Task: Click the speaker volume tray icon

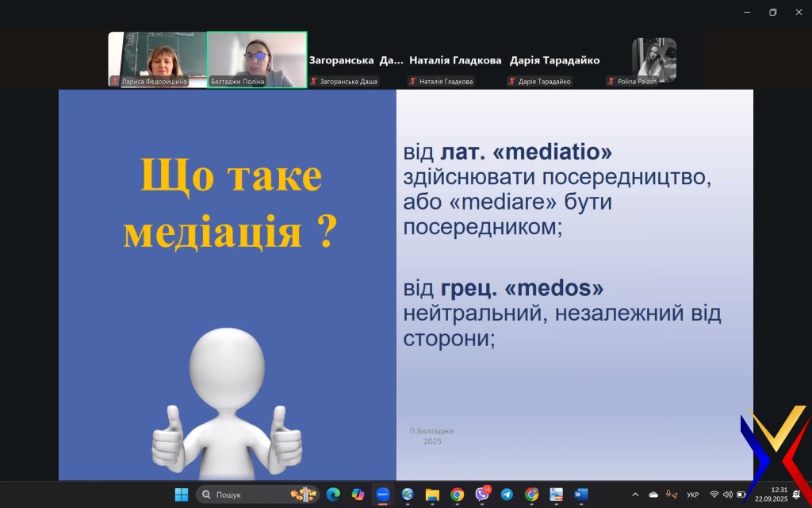Action: [x=727, y=495]
